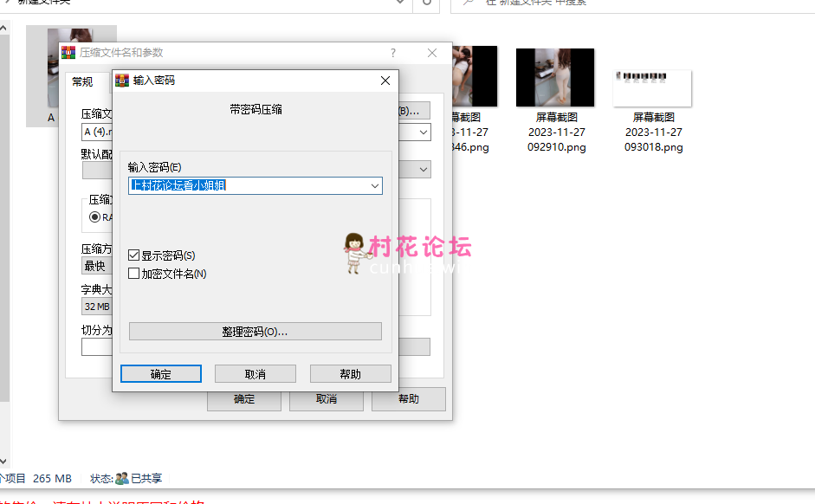Click 取消 in the password dialog
Image resolution: width=815 pixels, height=504 pixels.
pyautogui.click(x=255, y=374)
